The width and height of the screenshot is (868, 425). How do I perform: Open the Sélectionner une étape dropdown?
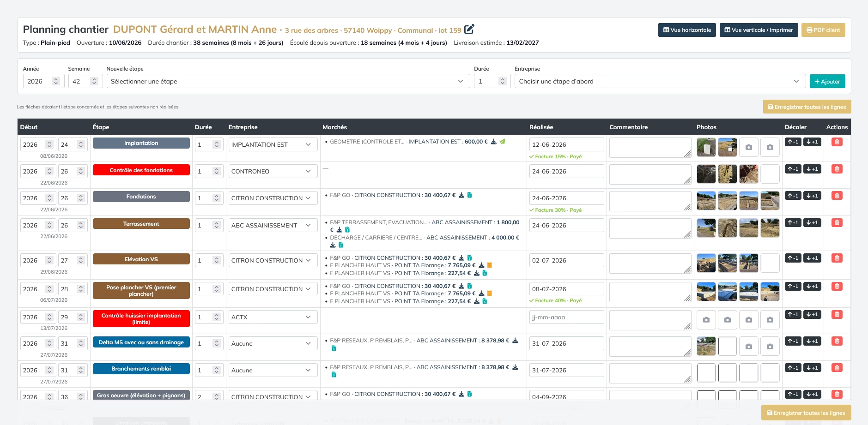[288, 81]
